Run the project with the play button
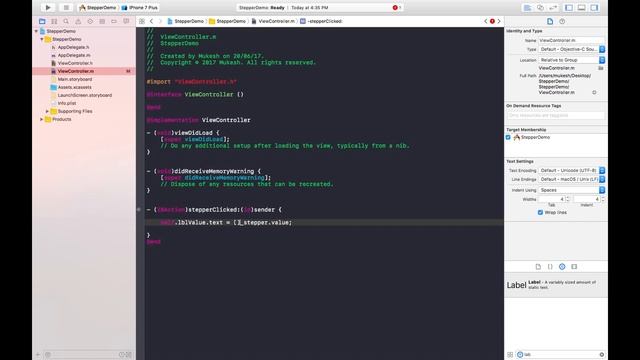Screen dimensions: 640x360 coord(48,7)
